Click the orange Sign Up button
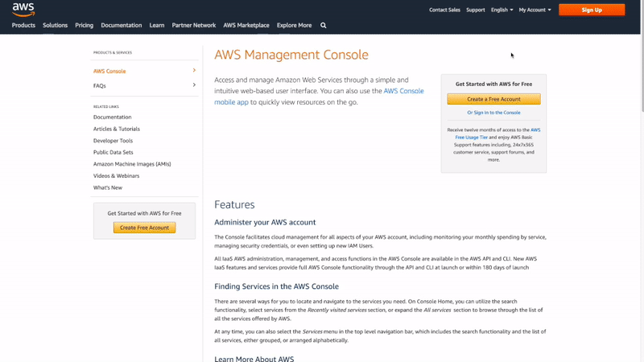 pos(592,10)
